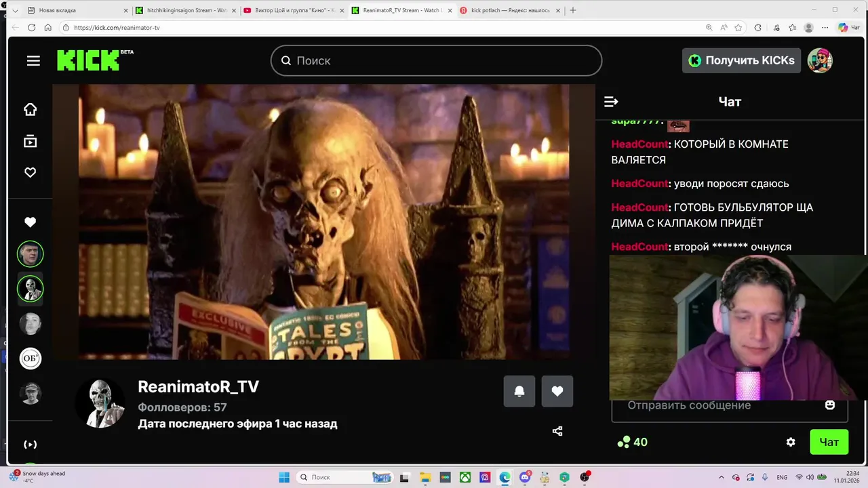Click HeadCount username on второй очнулся message
This screenshot has width=868, height=488.
tap(640, 247)
